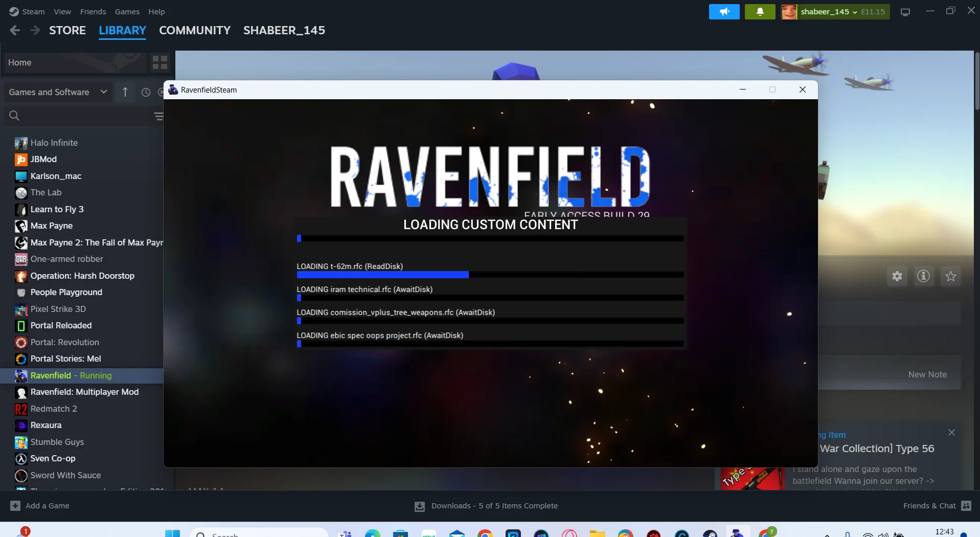The width and height of the screenshot is (980, 537).
Task: Click the New Note button
Action: 928,374
